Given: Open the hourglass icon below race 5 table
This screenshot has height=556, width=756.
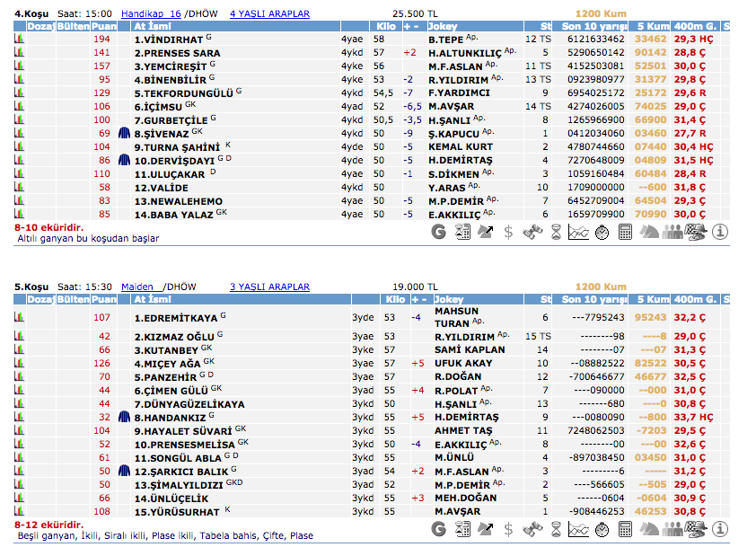Looking at the screenshot, I should coord(556,529).
